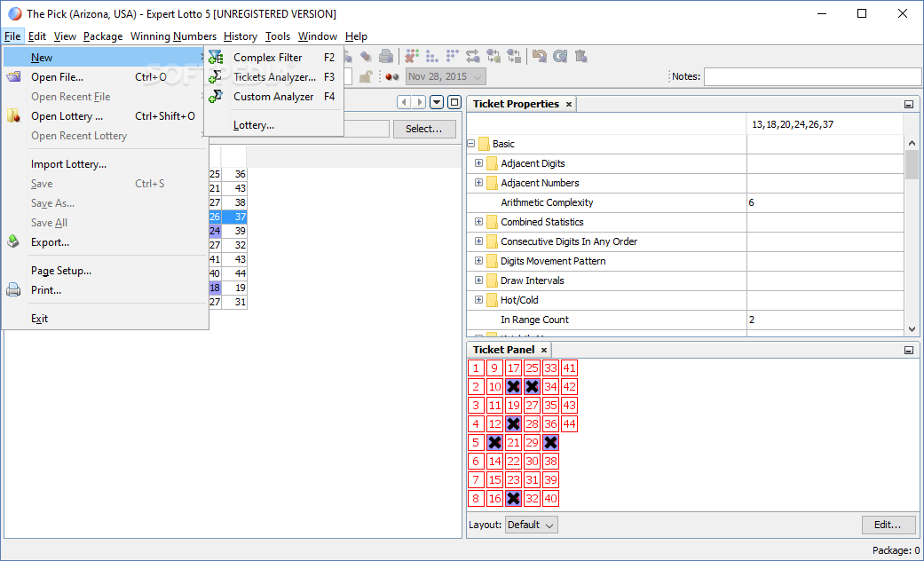Screen dimensions: 924x561
Task: Expand the Adjacent Digits node
Action: coord(479,163)
